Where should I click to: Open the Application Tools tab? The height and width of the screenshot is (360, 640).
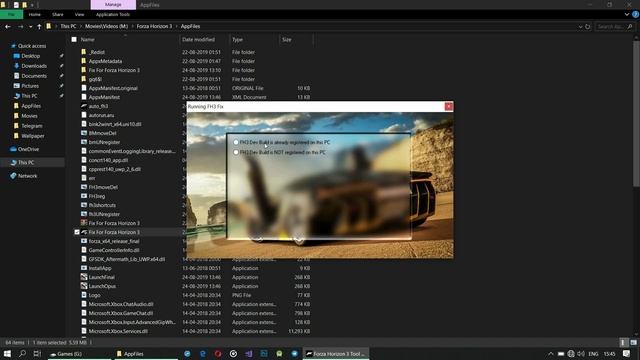pos(113,14)
